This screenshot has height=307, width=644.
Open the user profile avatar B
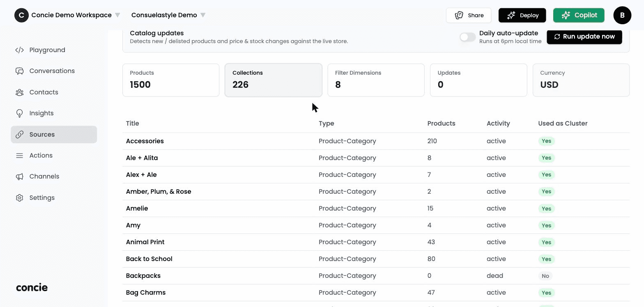pos(622,15)
